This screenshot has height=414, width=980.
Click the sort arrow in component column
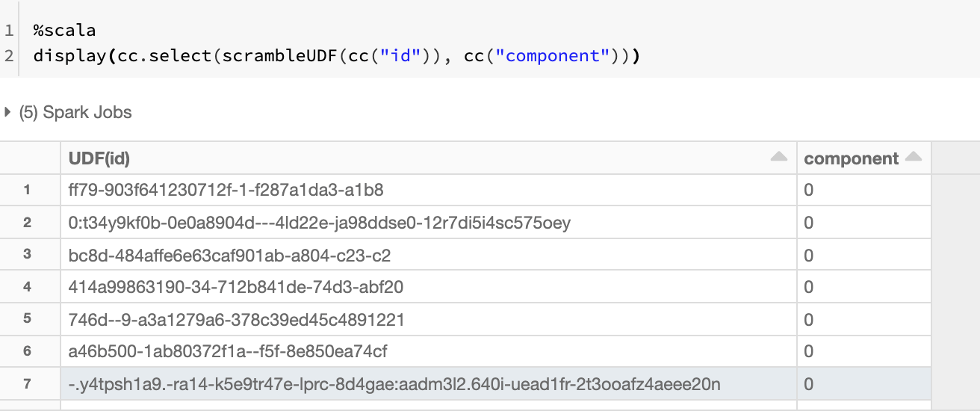[913, 157]
